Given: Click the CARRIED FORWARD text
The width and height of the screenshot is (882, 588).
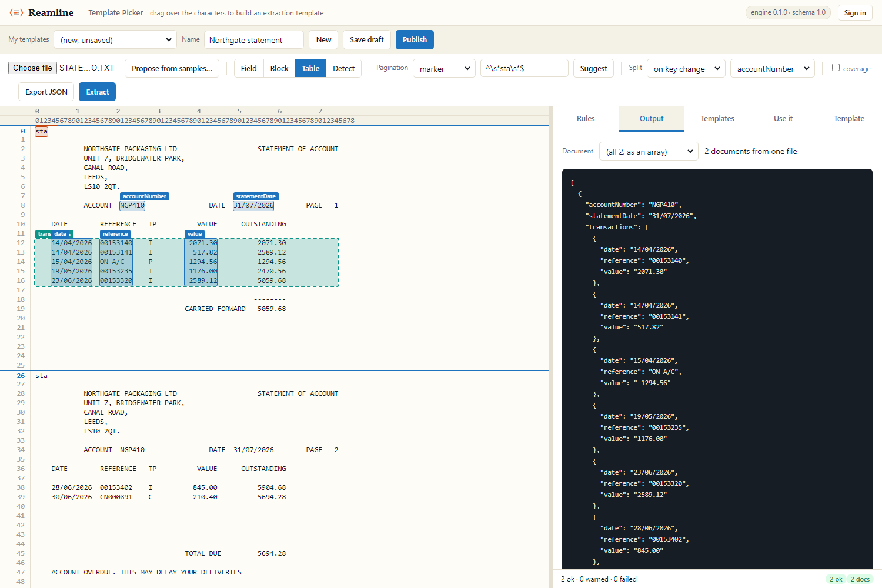Looking at the screenshot, I should coord(215,309).
